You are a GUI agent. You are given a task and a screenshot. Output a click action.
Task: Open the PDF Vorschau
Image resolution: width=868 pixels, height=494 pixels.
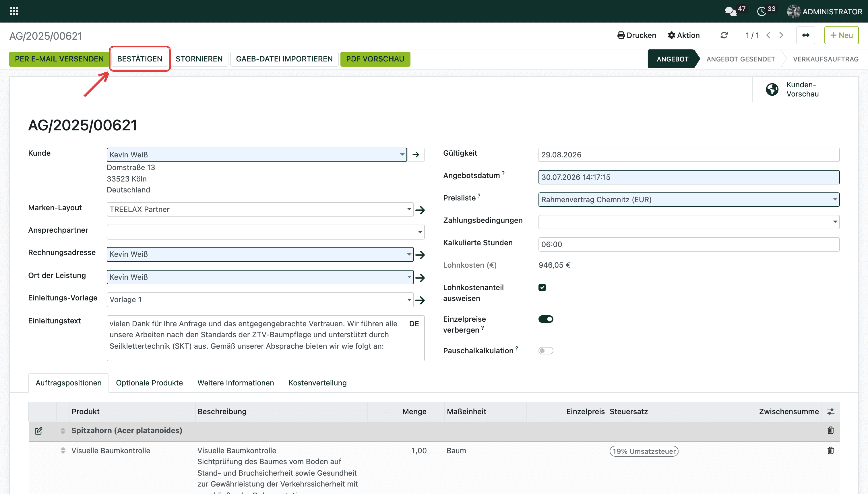pyautogui.click(x=375, y=59)
